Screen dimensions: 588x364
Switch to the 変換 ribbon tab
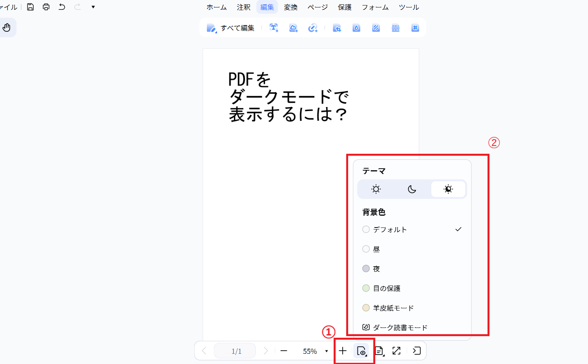pyautogui.click(x=290, y=7)
